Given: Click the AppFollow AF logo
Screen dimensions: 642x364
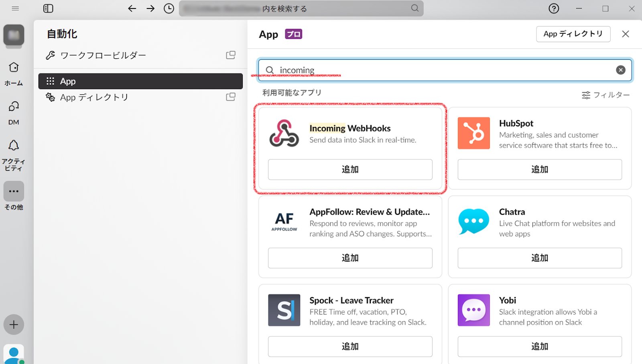Looking at the screenshot, I should click(284, 222).
